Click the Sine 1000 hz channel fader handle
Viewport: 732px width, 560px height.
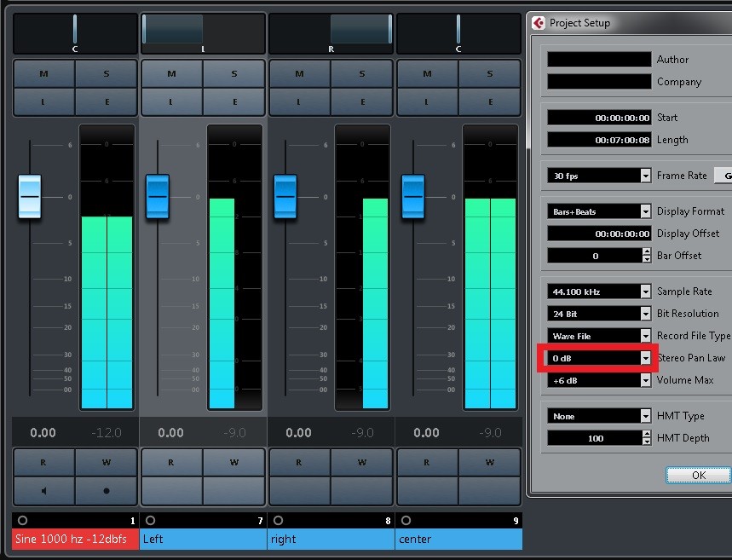[30, 197]
